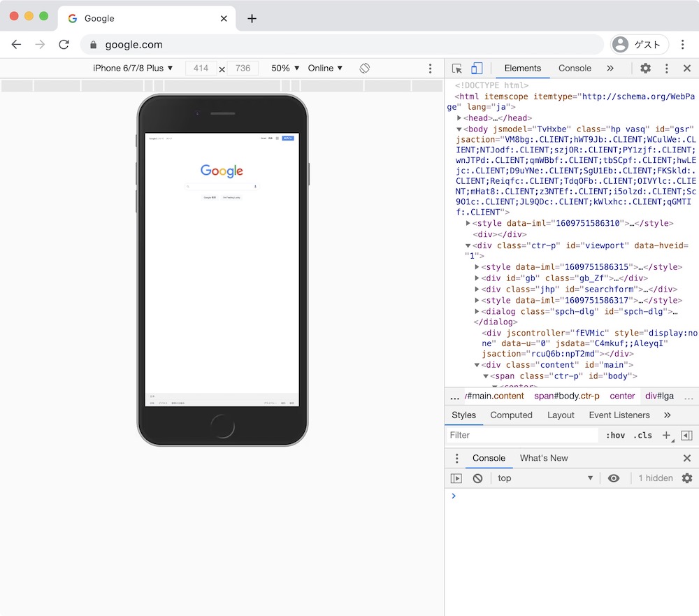Open console settings gear
Screen dimensions: 699x616
click(687, 478)
